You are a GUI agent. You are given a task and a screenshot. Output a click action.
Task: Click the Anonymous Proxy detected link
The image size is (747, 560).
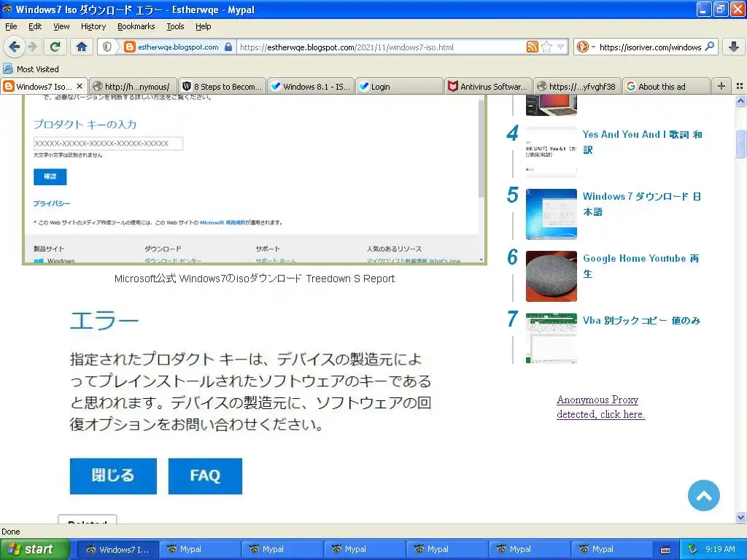tap(601, 407)
